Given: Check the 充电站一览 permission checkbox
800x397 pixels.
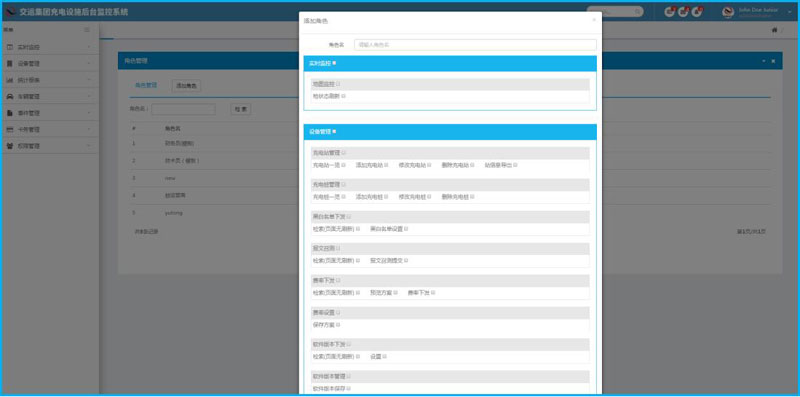Looking at the screenshot, I should click(x=344, y=165).
